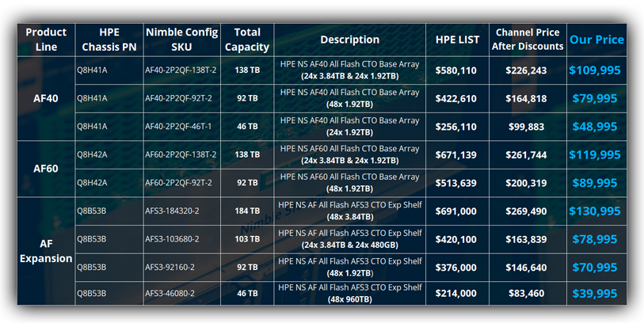Viewport: 644px width, 323px height.
Task: Click the HPE Chassis PN column header
Action: (x=109, y=40)
